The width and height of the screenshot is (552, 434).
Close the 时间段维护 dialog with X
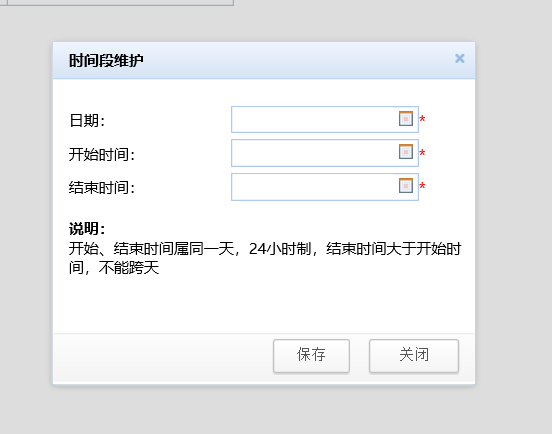(459, 58)
